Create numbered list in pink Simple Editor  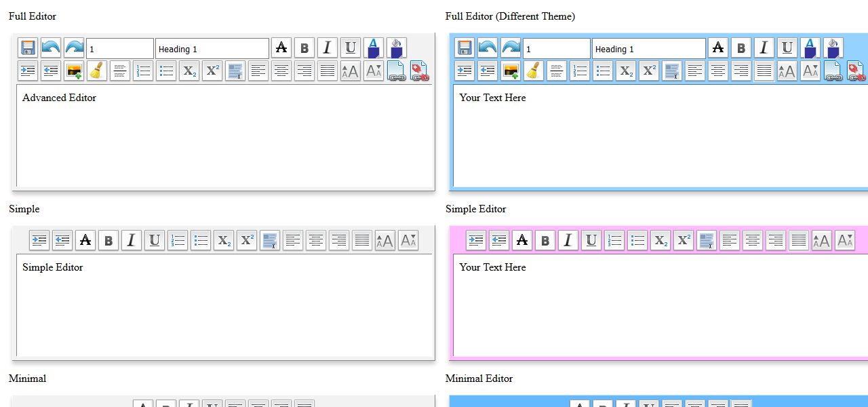pos(614,240)
